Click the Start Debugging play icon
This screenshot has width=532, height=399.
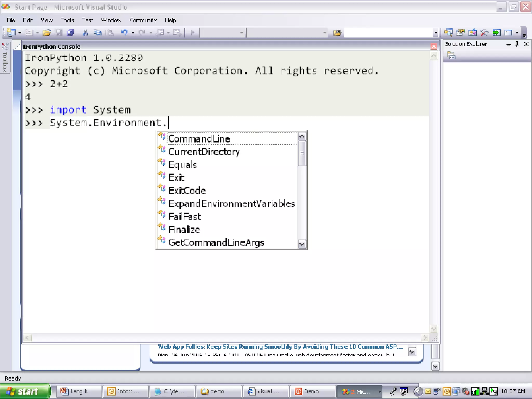pyautogui.click(x=192, y=32)
